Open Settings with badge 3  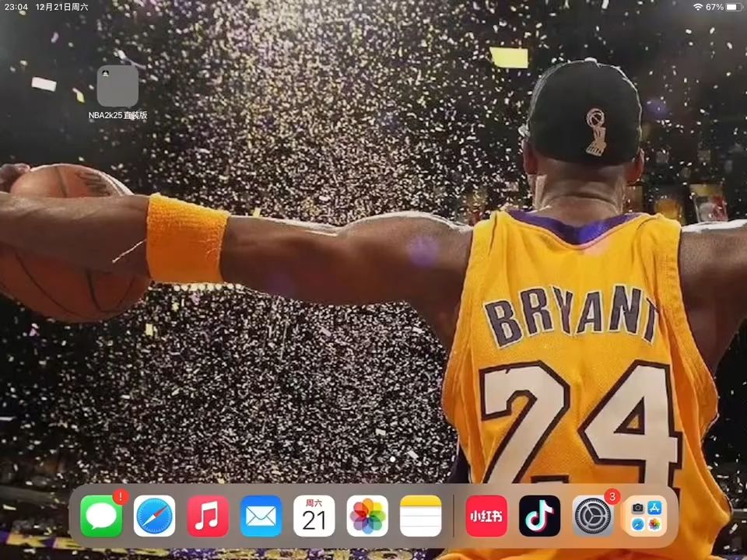(593, 516)
